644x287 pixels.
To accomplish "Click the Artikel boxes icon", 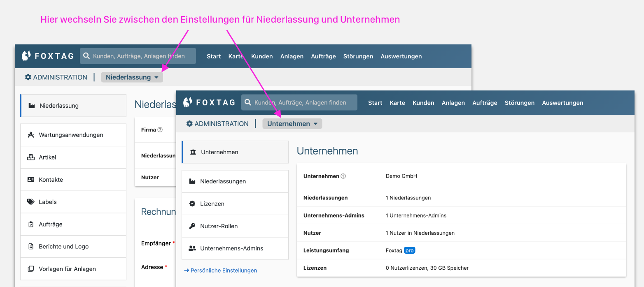I will point(30,157).
